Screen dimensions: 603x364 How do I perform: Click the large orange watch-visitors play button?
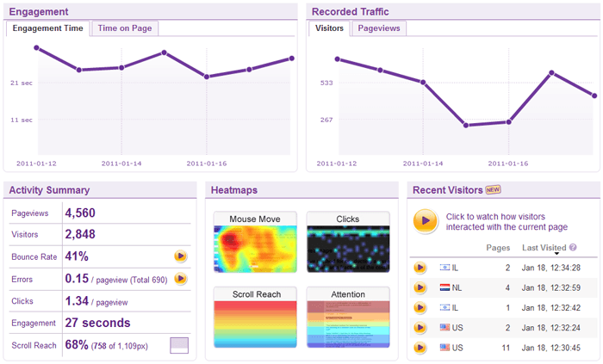426,221
